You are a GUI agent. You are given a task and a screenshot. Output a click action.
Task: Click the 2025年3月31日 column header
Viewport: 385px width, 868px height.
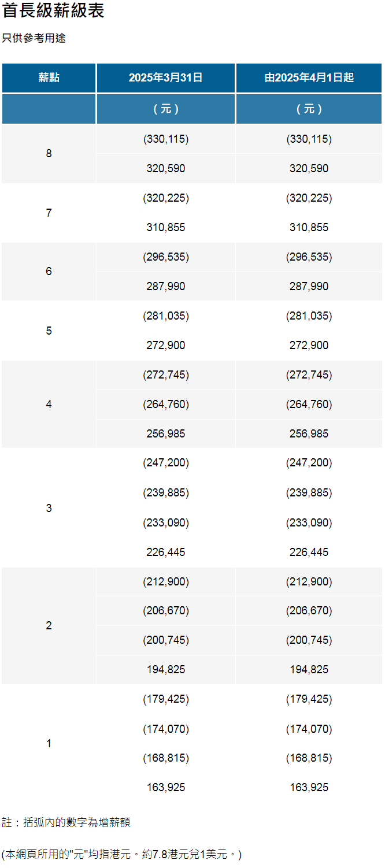[x=166, y=77]
